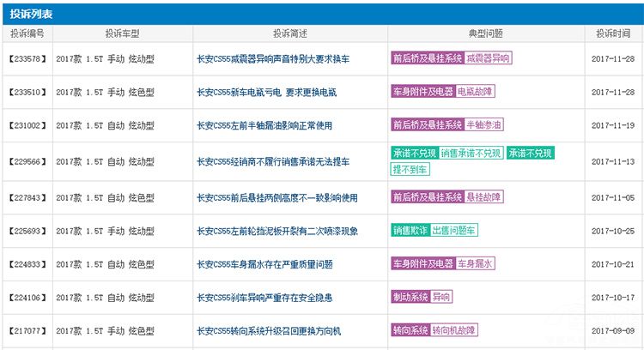The image size is (644, 350).
Task: Click the 减震器异响 problem tag
Action: (x=488, y=59)
